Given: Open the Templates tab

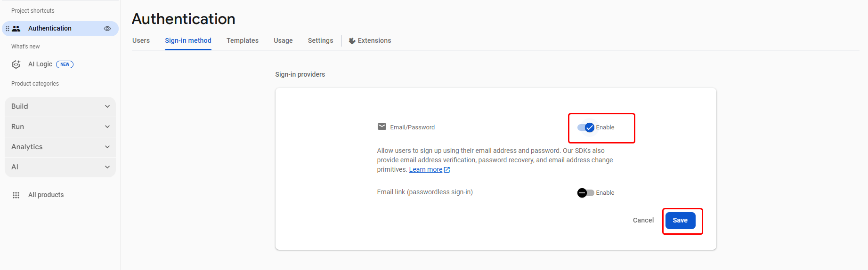Looking at the screenshot, I should 243,41.
